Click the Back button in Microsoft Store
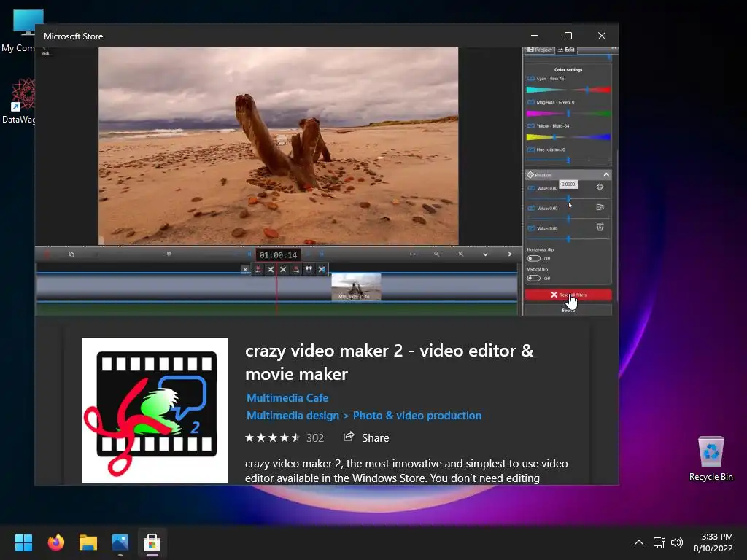 click(x=45, y=51)
